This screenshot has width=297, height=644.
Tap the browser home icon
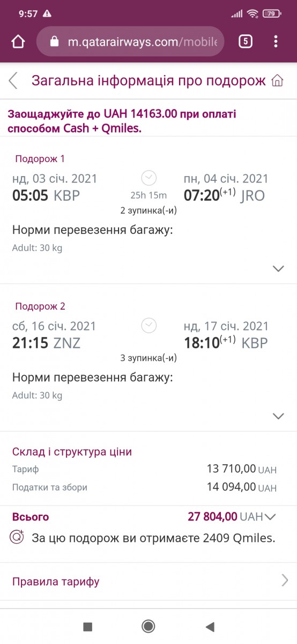point(18,41)
